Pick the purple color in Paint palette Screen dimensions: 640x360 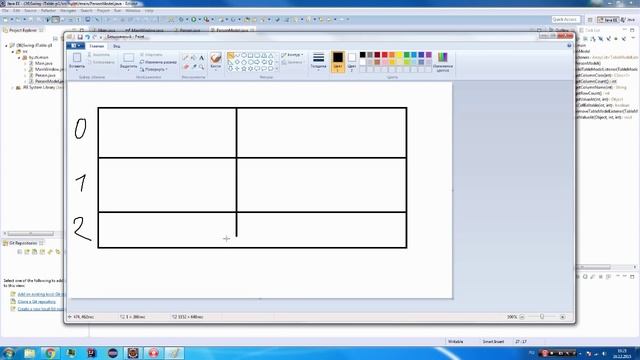coord(429,55)
